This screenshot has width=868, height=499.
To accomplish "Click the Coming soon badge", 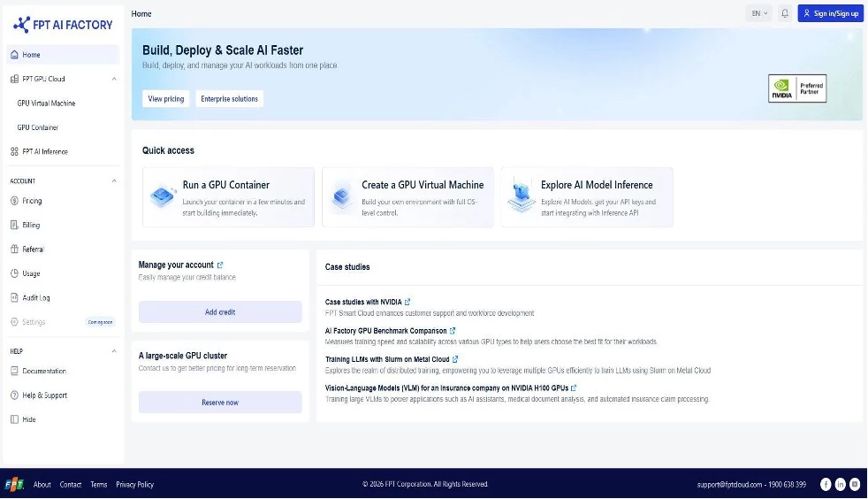I will [100, 322].
